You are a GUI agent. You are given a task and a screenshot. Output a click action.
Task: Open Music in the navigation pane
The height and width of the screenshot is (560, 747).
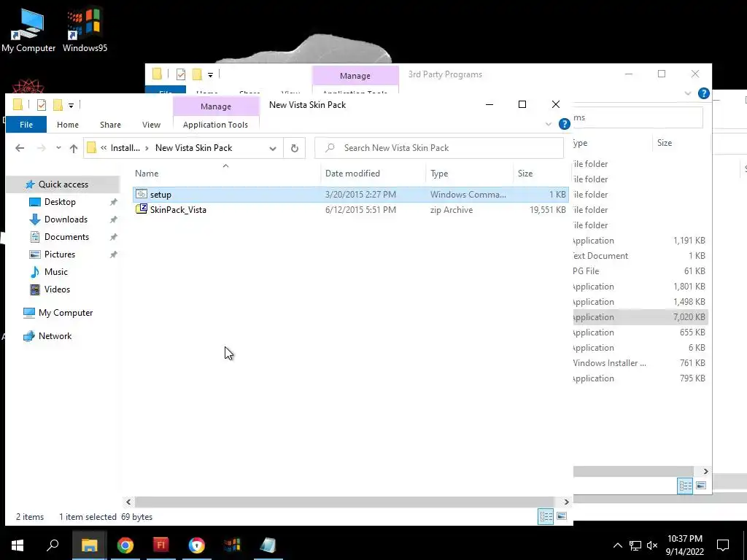click(55, 272)
